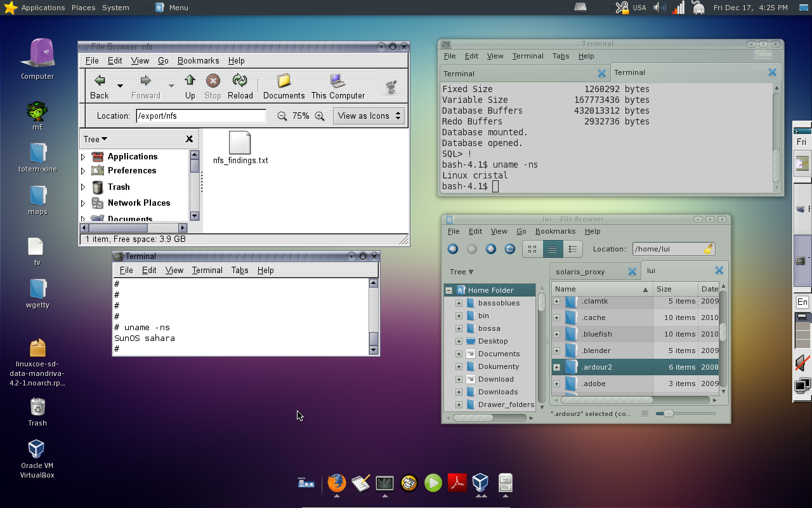Open the Places menu in top panel
This screenshot has width=812, height=508.
click(x=83, y=8)
